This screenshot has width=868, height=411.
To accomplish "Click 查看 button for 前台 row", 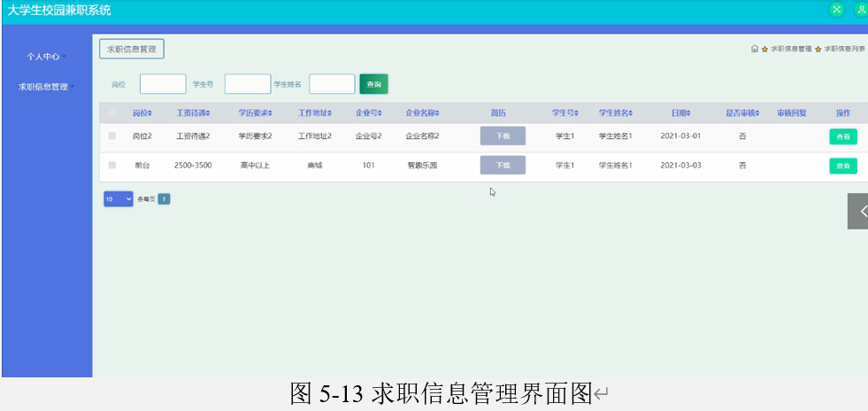I will (843, 166).
